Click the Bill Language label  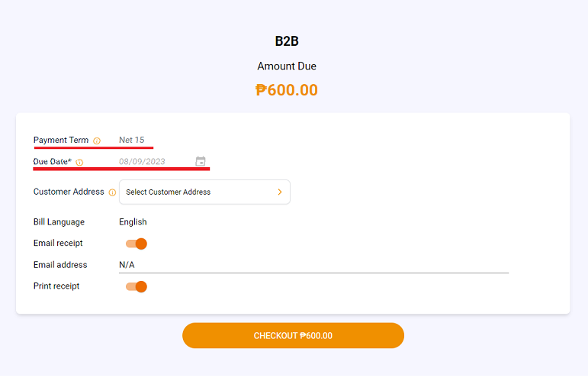[59, 222]
